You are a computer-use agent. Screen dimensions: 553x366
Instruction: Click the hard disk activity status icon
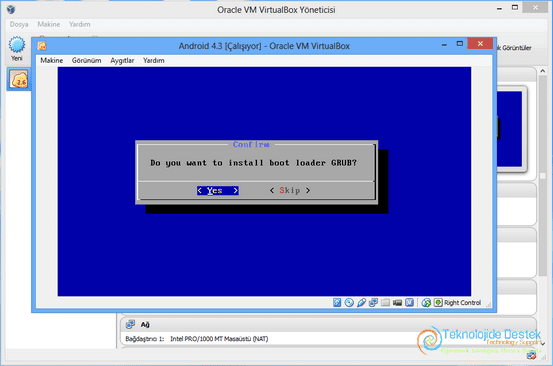337,303
